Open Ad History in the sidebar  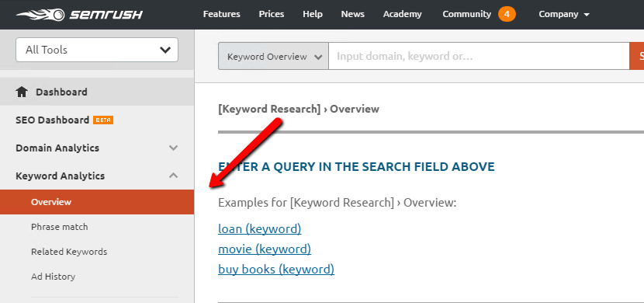coord(53,277)
